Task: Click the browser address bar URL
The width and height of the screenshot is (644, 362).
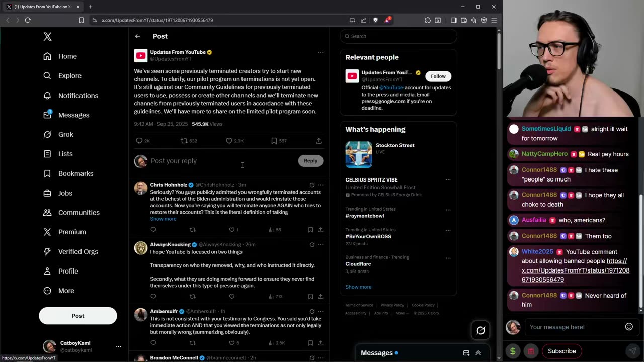Action: pos(157,20)
